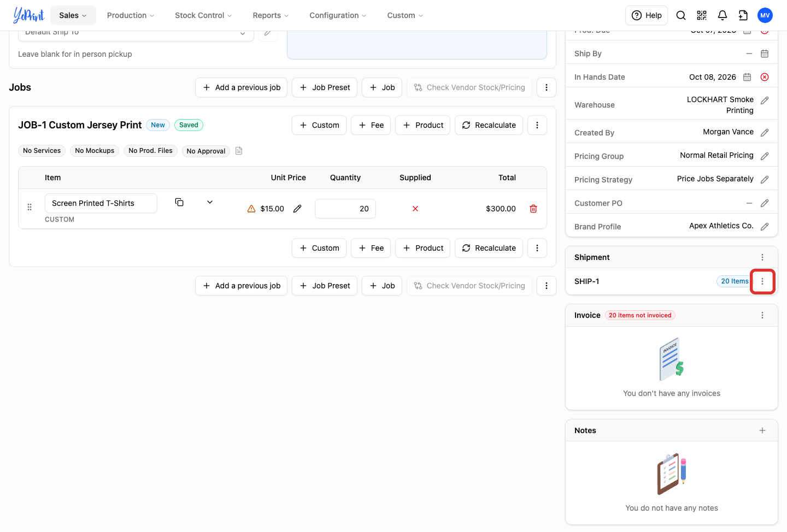
Task: Open the notifications bell
Action: pos(723,15)
